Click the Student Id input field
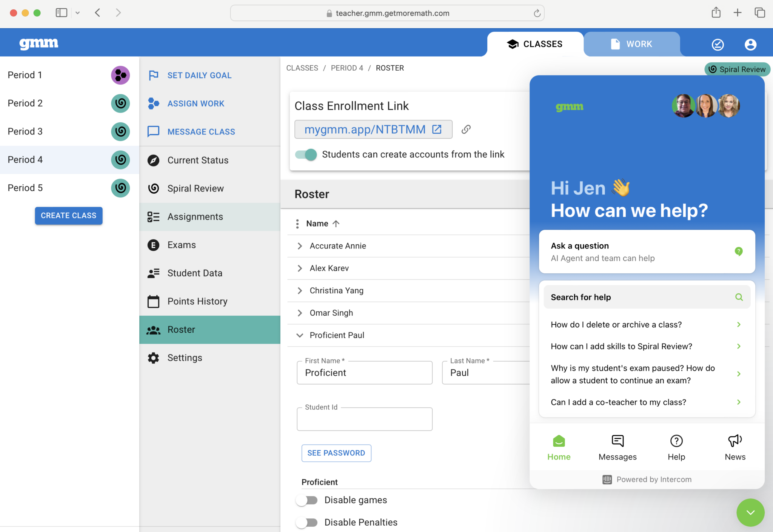The height and width of the screenshot is (532, 773). point(364,419)
